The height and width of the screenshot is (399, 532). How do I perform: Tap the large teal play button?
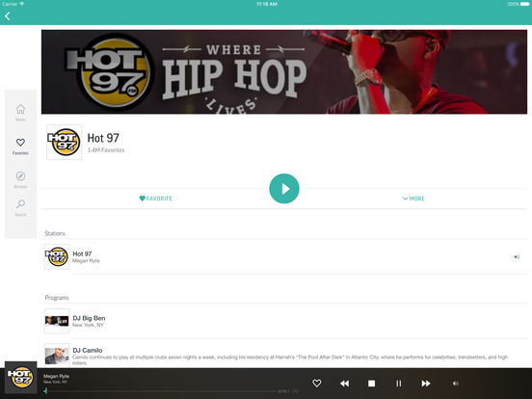284,189
